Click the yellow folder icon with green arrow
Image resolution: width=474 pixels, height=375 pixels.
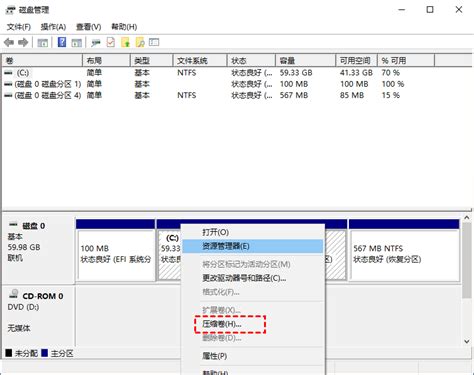pos(125,42)
